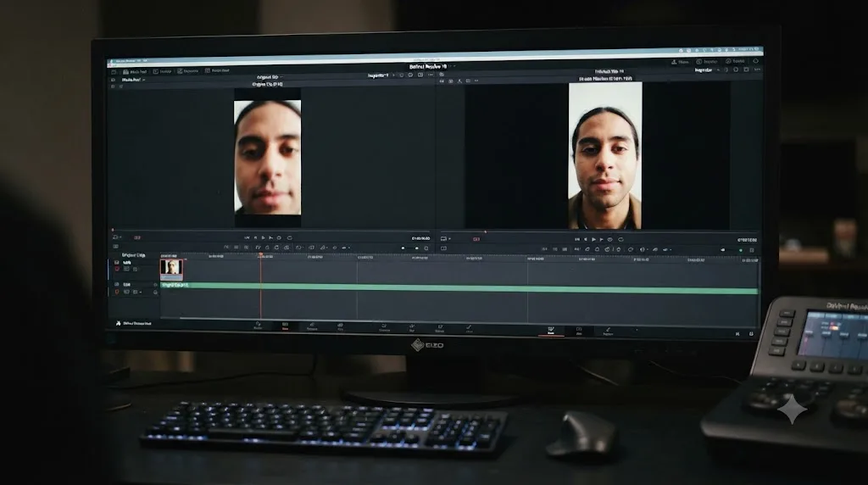868x485 pixels.
Task: Adjust right timeline zoom slider handle
Action: [x=741, y=250]
